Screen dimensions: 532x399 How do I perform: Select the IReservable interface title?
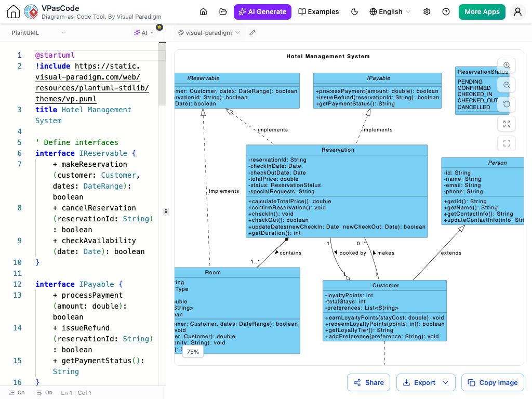203,78
